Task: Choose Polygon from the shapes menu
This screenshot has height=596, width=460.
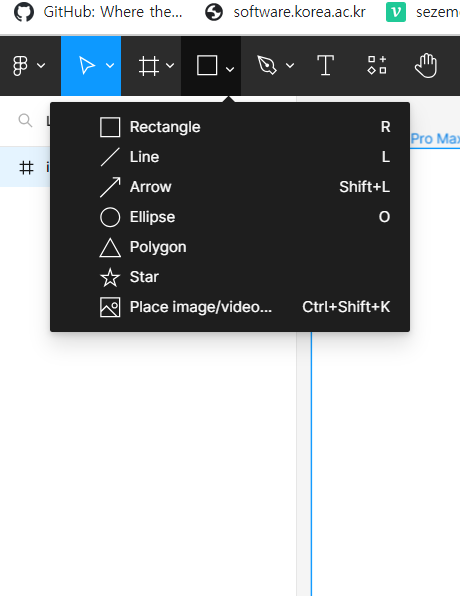Action: tap(230, 247)
